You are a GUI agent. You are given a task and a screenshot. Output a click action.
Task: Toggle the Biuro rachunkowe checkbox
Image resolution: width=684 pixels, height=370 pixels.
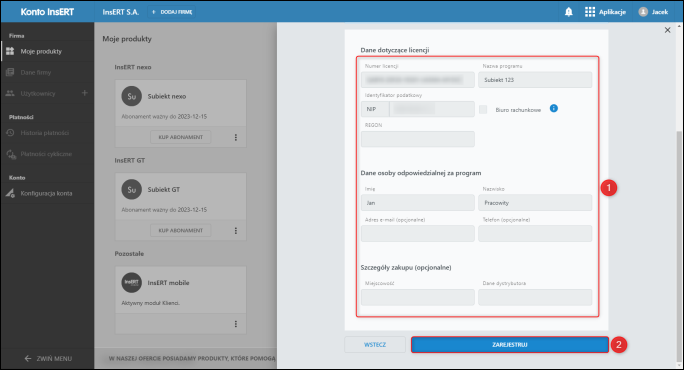[x=483, y=110]
